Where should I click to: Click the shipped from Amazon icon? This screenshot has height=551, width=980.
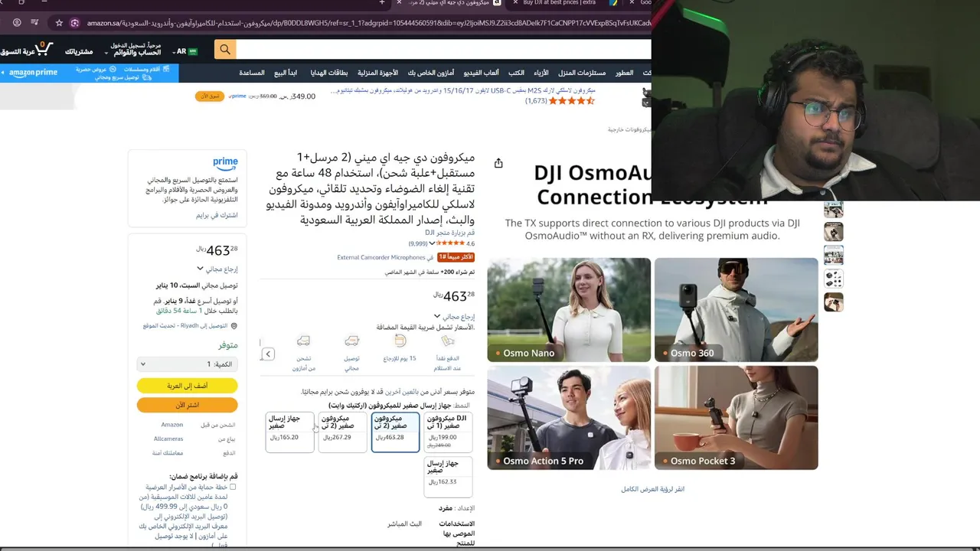coord(303,341)
